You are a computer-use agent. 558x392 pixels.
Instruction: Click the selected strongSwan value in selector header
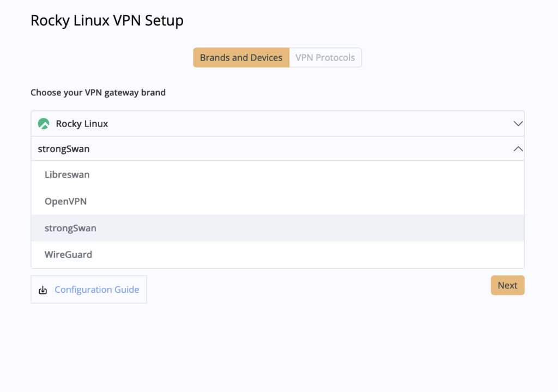64,149
